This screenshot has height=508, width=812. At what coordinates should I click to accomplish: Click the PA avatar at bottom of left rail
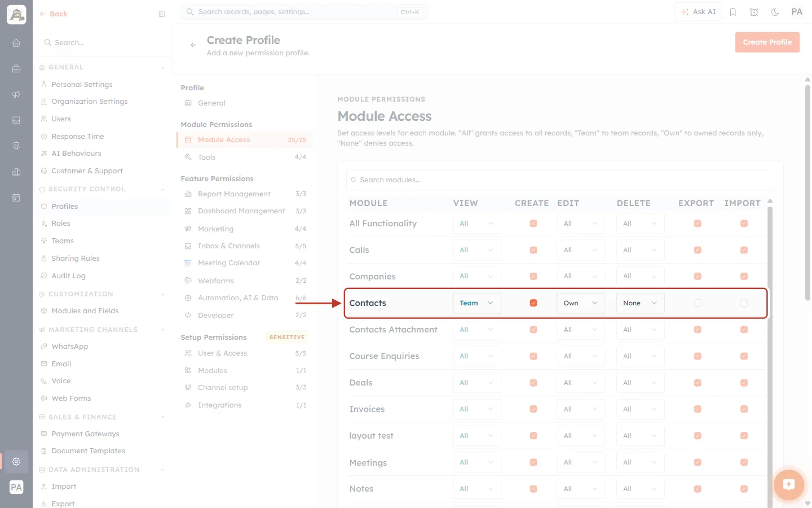16,487
